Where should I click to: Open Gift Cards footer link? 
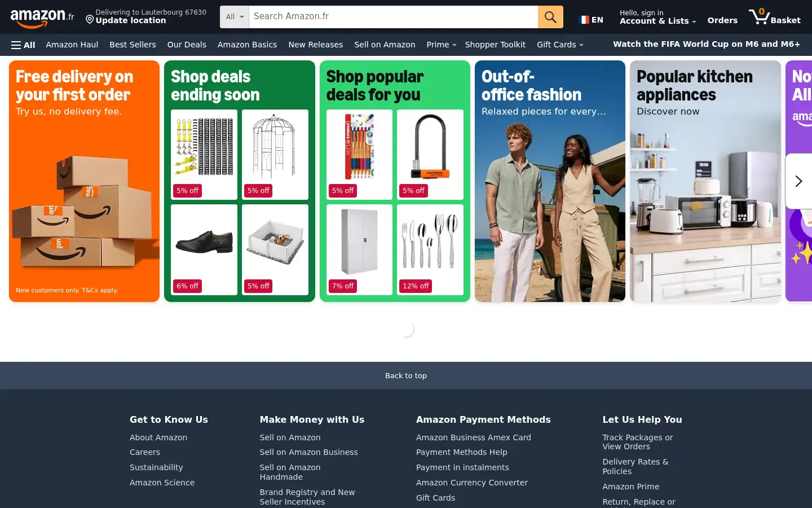(435, 498)
